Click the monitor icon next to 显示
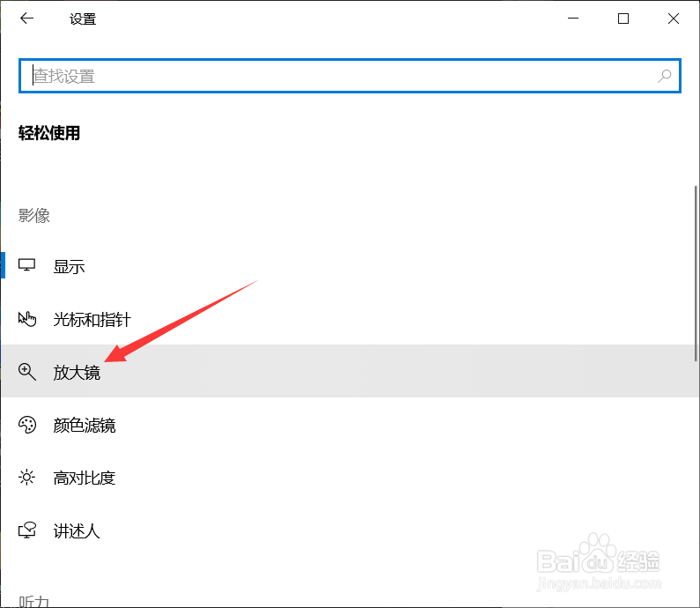The image size is (700, 608). pyautogui.click(x=26, y=265)
